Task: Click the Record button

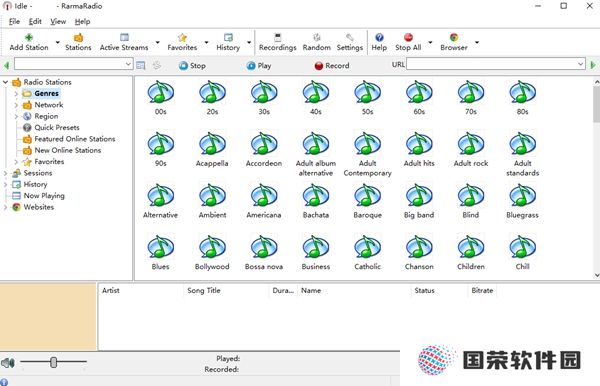Action: [x=332, y=66]
